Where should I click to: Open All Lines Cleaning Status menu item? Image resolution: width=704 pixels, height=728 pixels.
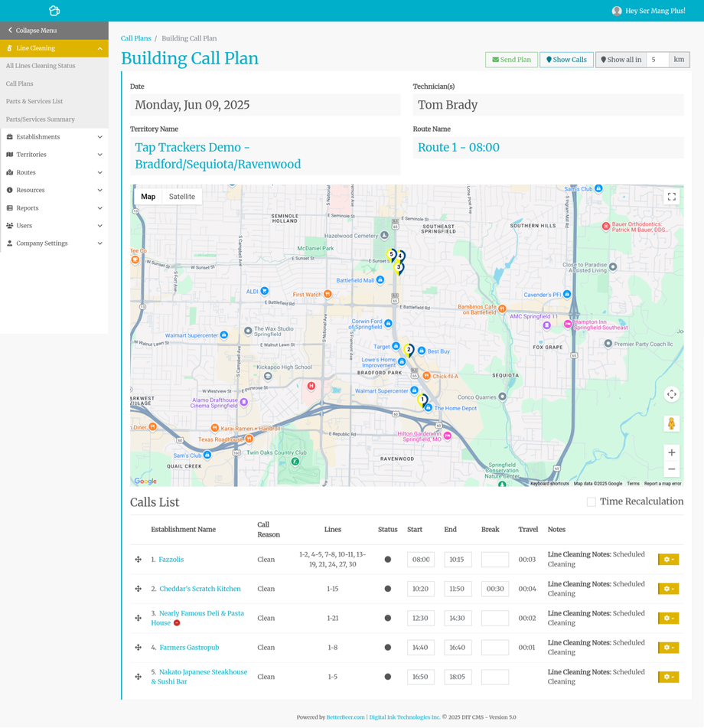pos(41,66)
